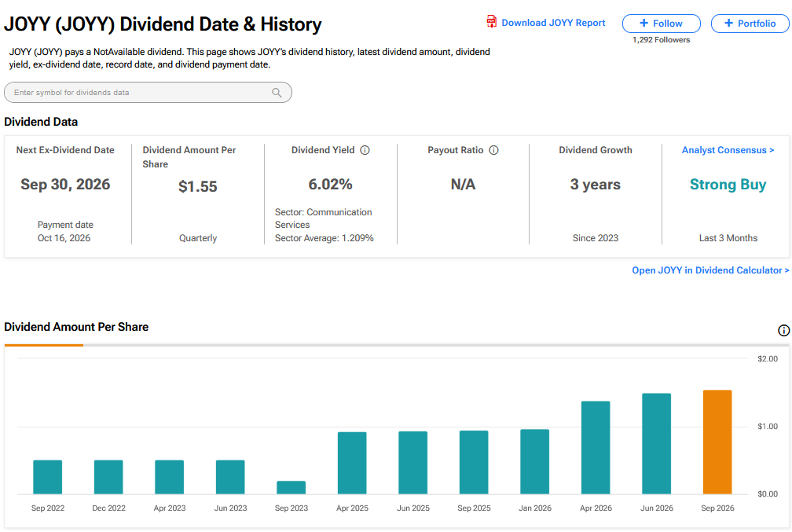Open JOYY in Dividend Calculator

[x=710, y=270]
